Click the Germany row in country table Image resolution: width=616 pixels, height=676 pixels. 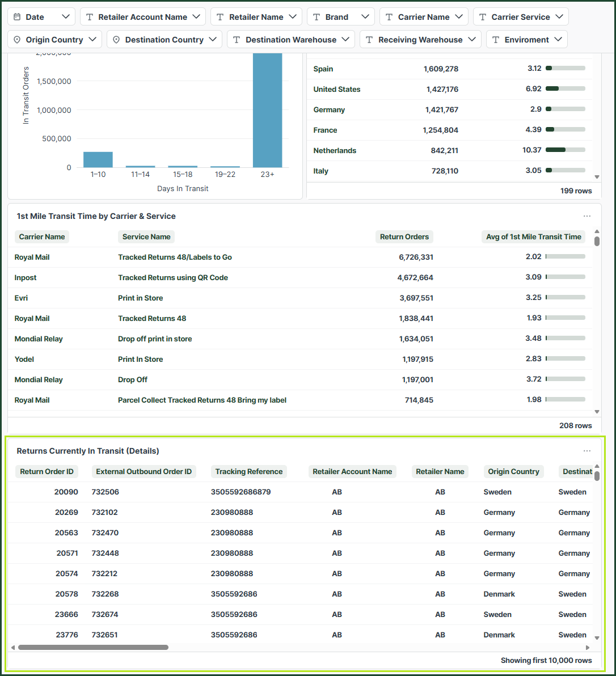450,110
